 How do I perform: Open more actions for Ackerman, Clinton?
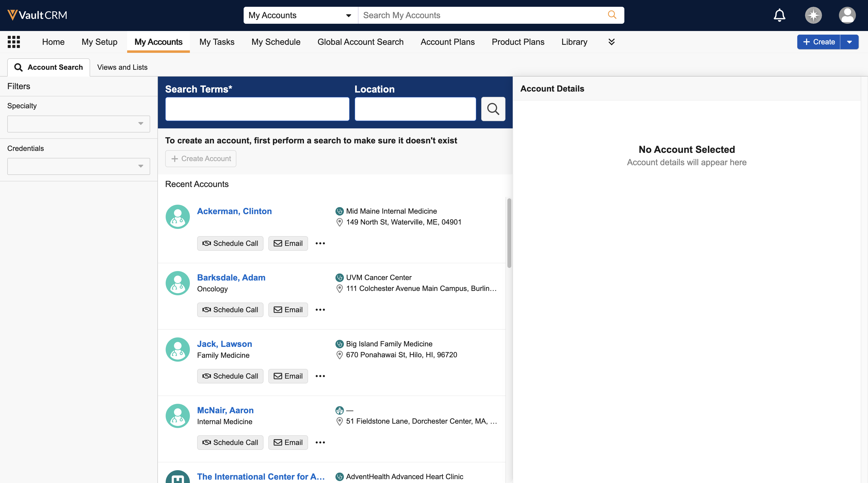click(x=320, y=243)
